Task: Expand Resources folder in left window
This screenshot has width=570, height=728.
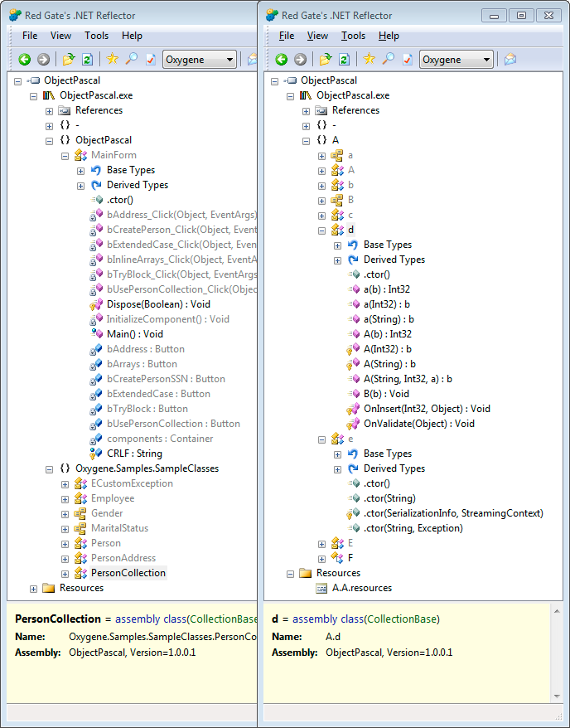Action: [x=33, y=590]
